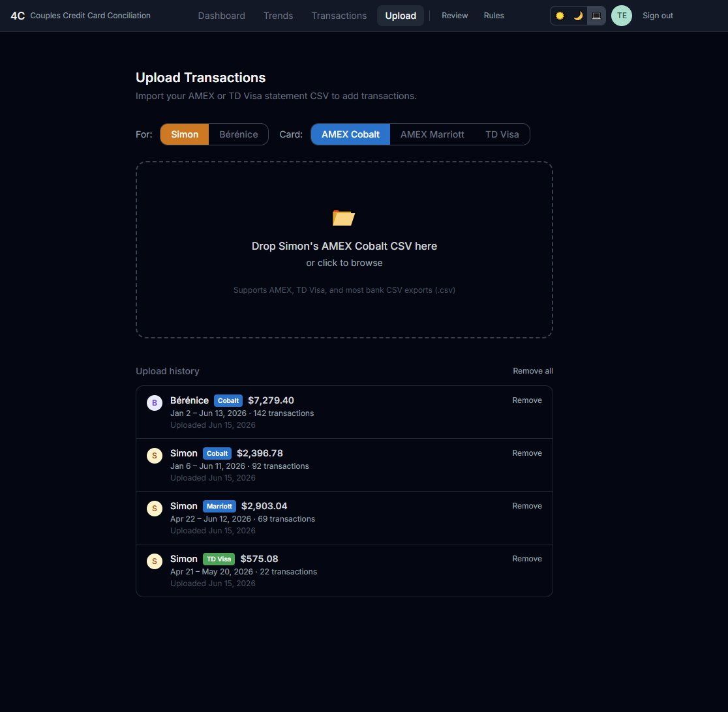Viewport: 728px width, 712px height.
Task: Click 'or click to browse' text
Action: (344, 263)
